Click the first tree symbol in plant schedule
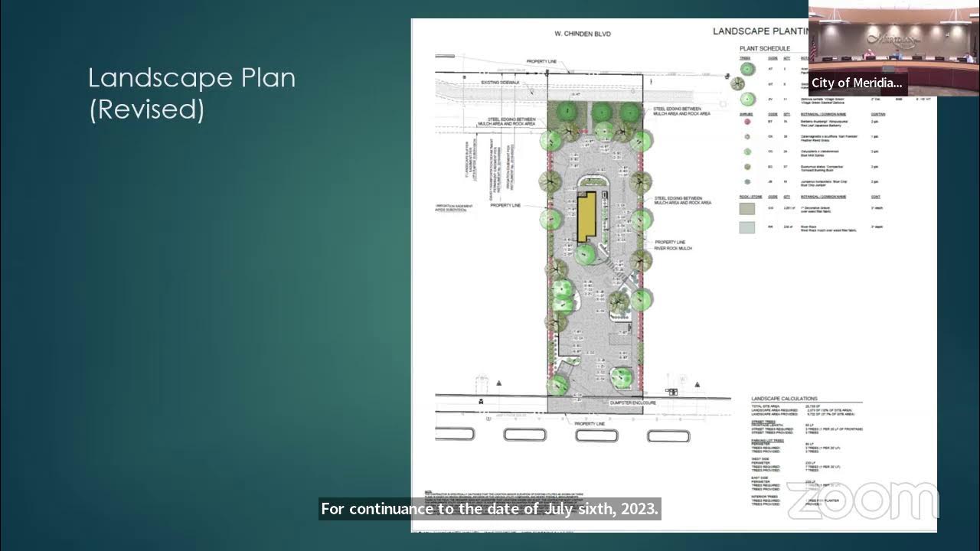The image size is (980, 551). point(747,69)
